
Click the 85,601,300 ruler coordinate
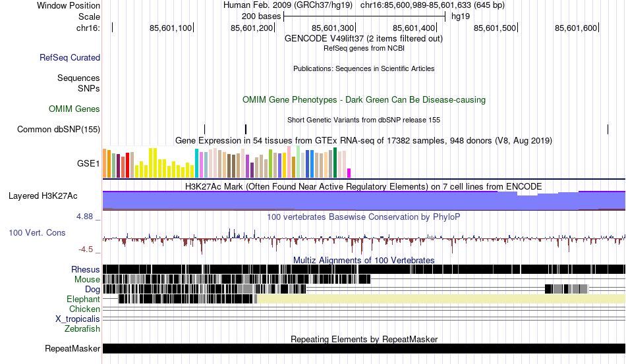tap(333, 28)
